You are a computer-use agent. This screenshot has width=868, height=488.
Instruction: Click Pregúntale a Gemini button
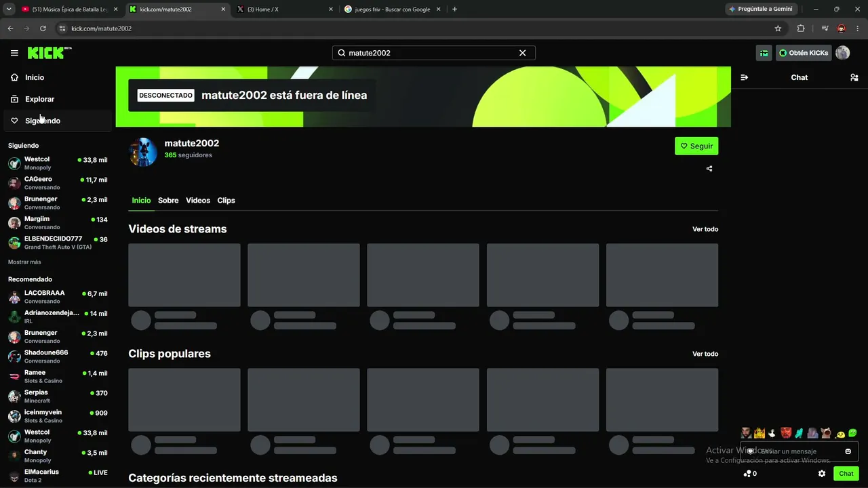(x=760, y=9)
